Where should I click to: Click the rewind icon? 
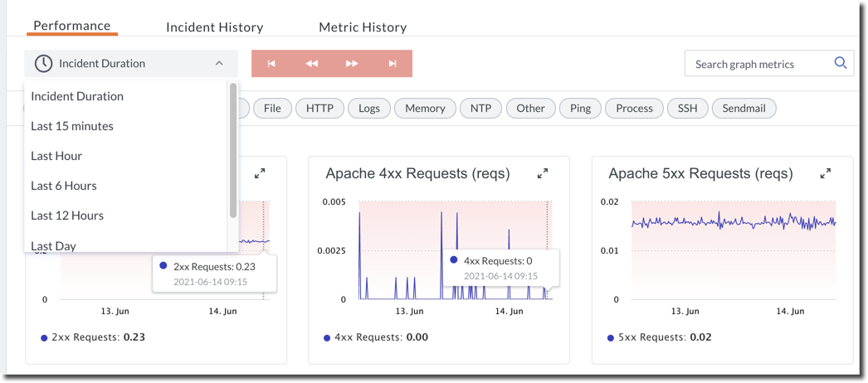tap(312, 64)
